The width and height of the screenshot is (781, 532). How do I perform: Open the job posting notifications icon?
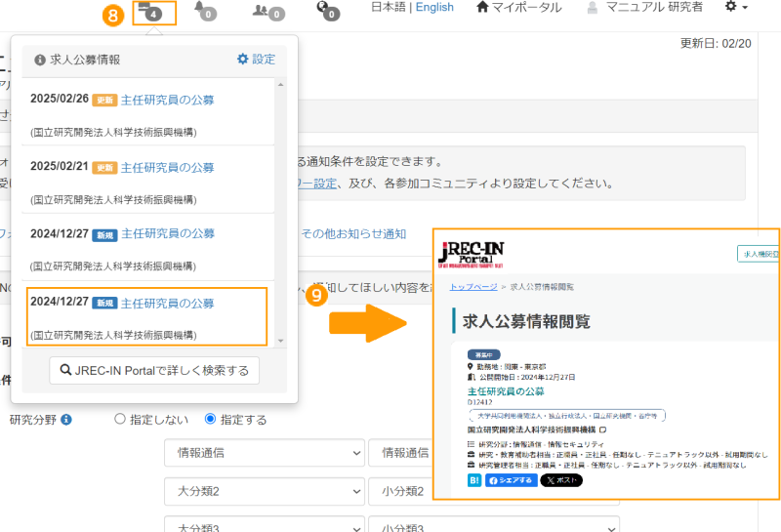[x=150, y=11]
